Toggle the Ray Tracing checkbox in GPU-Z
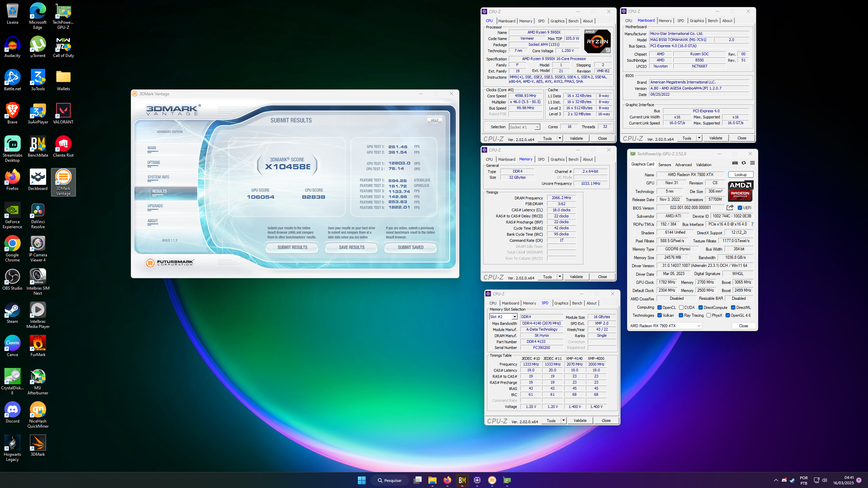868x488 pixels. [x=681, y=315]
